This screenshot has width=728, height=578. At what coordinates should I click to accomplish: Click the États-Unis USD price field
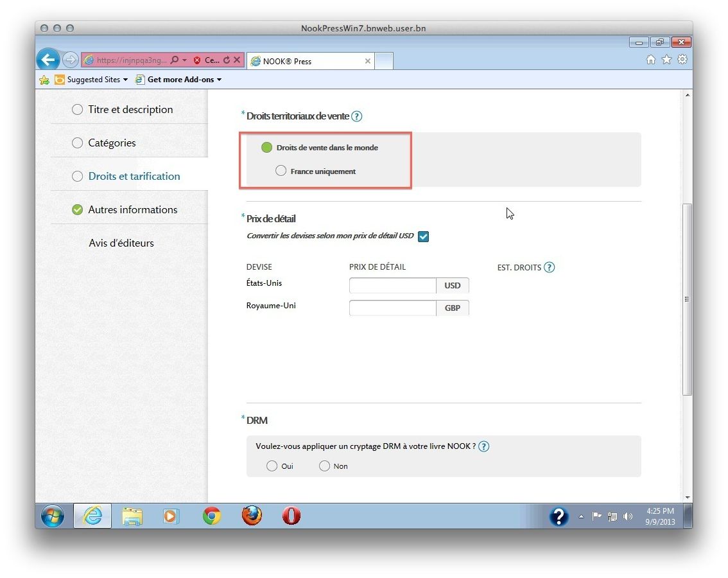392,285
